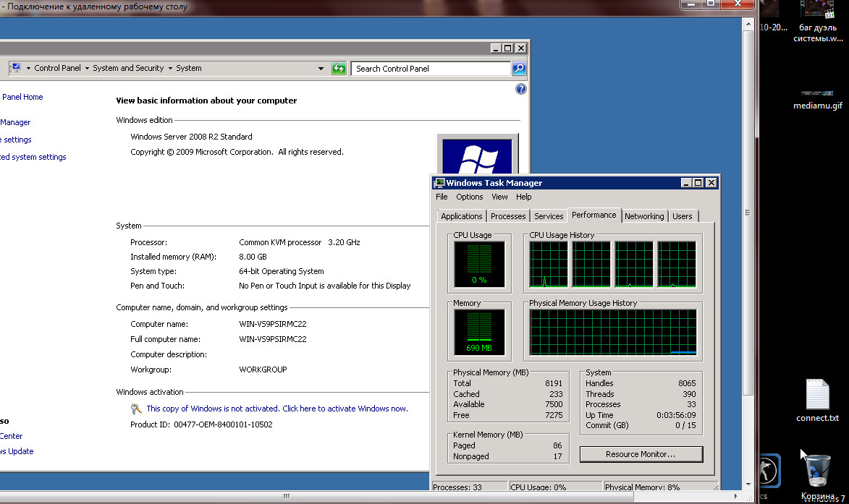Open the Remote settings sidebar link
The image size is (849, 504).
coord(16,140)
